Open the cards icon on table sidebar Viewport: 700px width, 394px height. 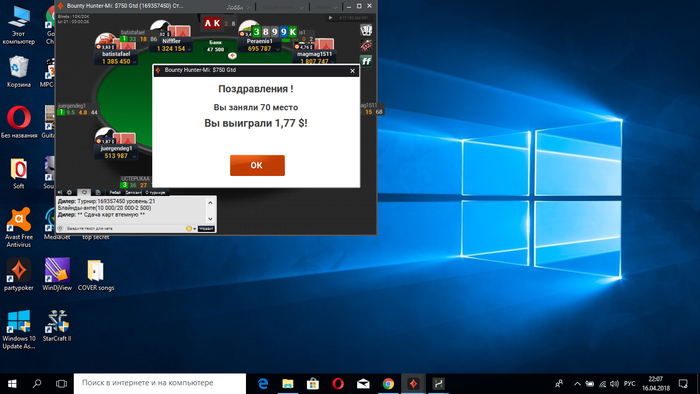click(x=366, y=30)
